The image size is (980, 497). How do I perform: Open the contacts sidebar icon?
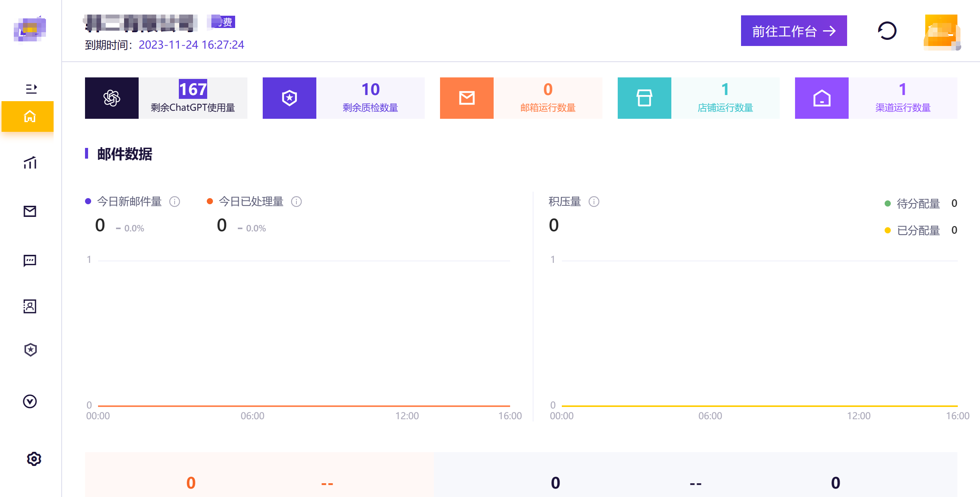30,306
